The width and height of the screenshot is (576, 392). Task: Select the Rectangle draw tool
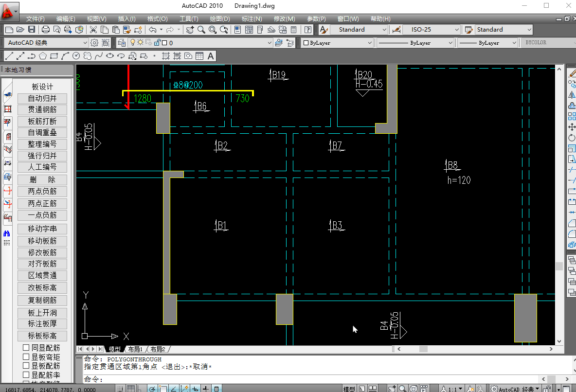tap(54, 56)
